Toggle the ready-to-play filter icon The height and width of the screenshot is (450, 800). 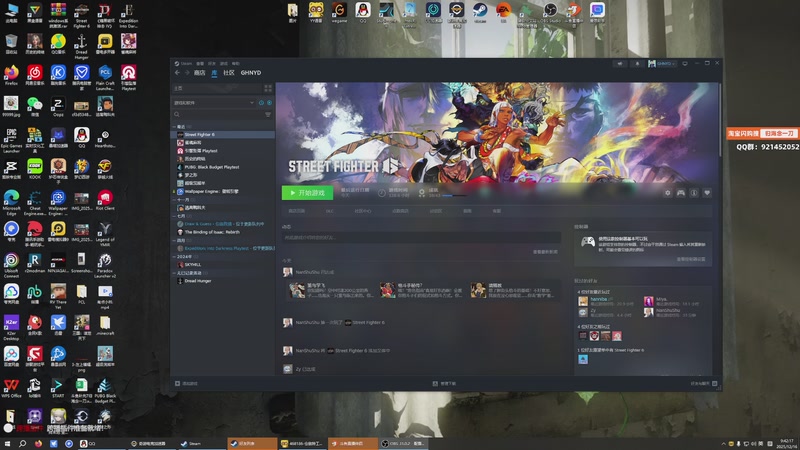269,103
